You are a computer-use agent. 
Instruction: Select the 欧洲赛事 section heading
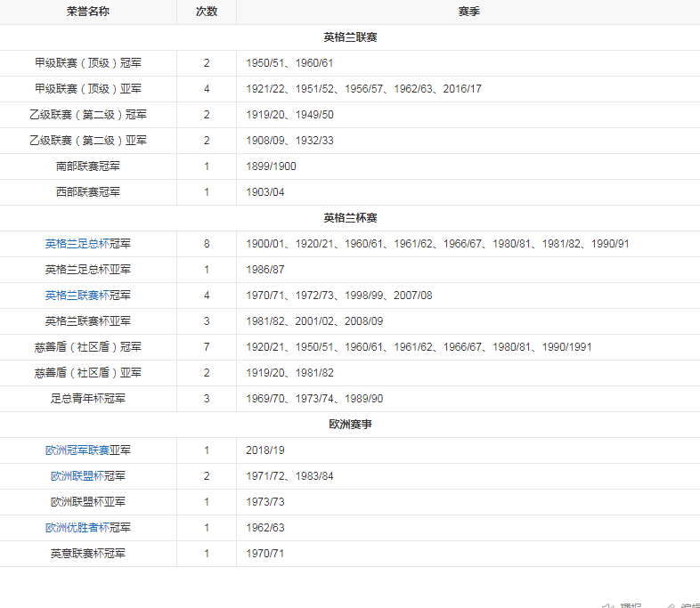click(x=350, y=425)
